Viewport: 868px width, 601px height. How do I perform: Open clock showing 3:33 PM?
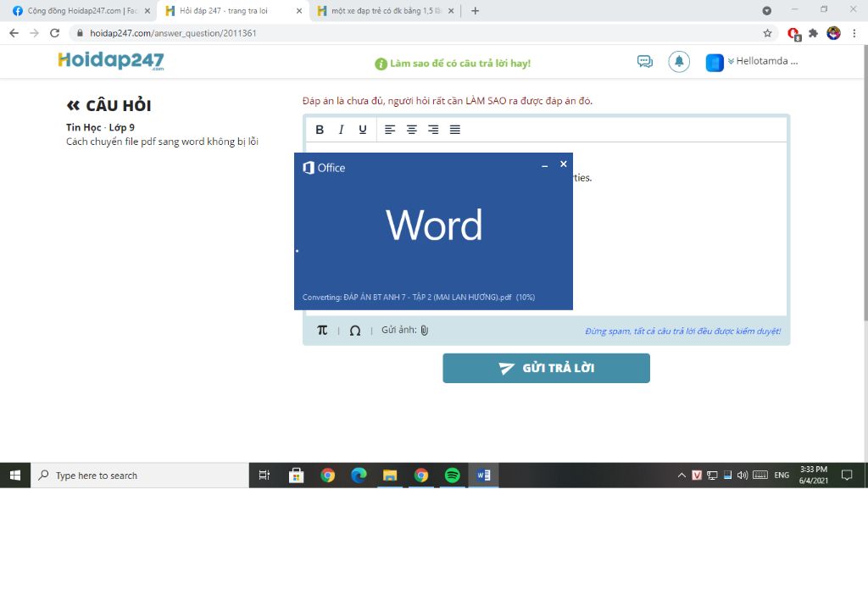813,475
